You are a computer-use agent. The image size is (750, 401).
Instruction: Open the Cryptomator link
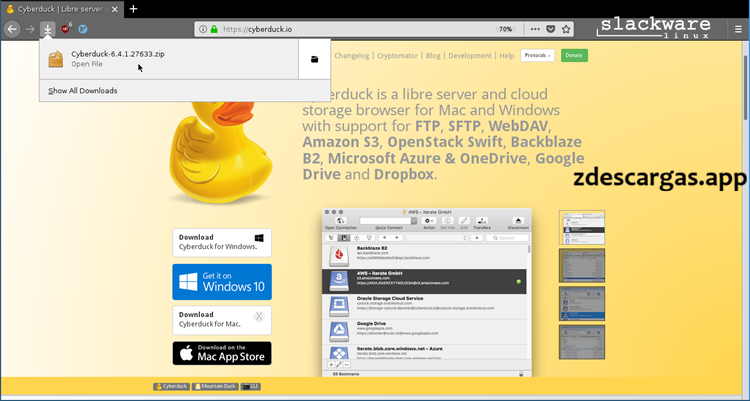(397, 56)
